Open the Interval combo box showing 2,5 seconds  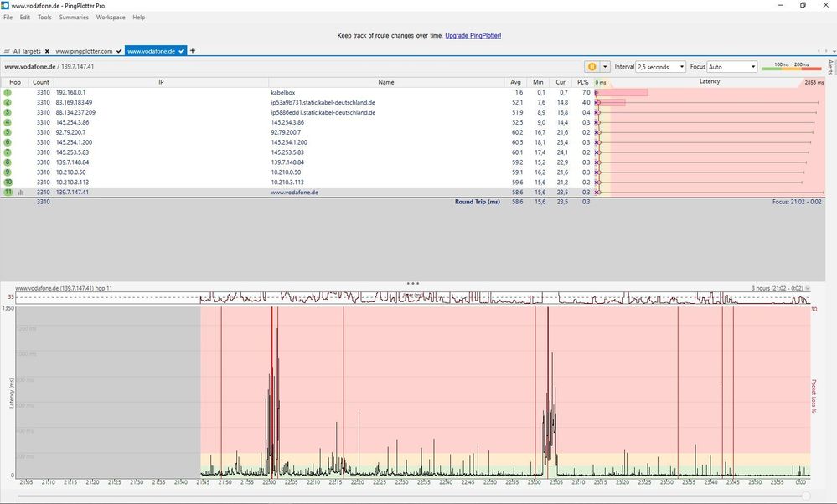pyautogui.click(x=660, y=67)
